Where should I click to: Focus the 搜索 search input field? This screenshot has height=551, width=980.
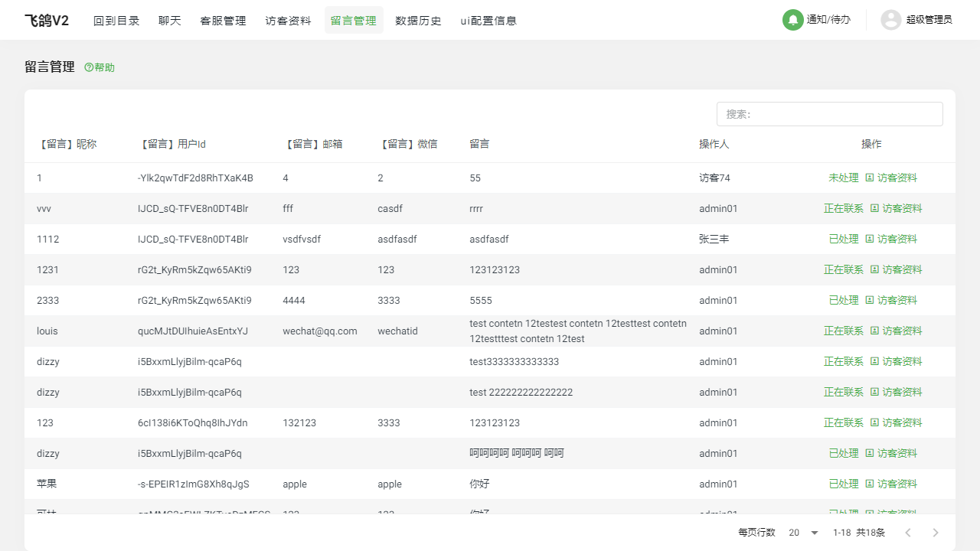(830, 114)
